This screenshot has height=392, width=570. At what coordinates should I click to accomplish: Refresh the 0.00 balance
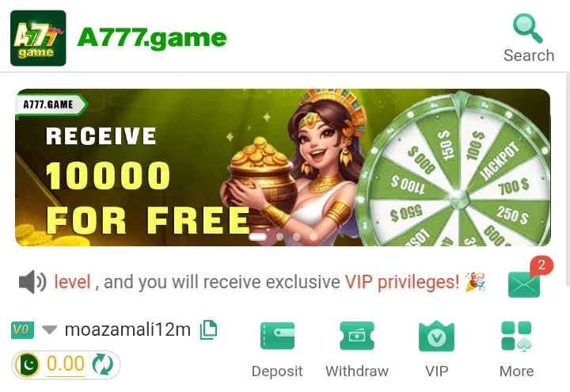coord(102,364)
